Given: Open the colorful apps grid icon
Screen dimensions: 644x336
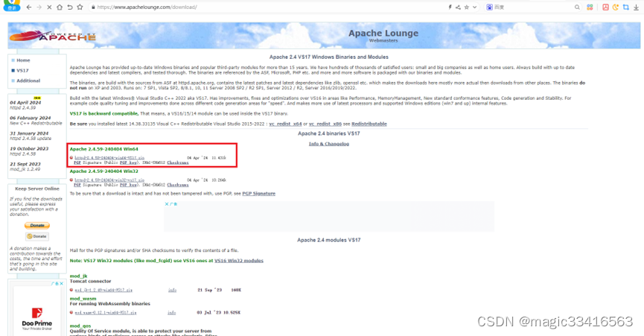Looking at the screenshot, I should (x=590, y=7).
